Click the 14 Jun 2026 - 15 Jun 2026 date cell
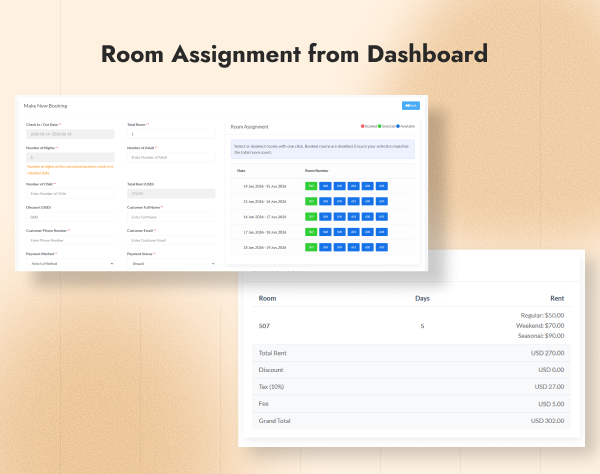Viewport: 600px width, 474px height. pyautogui.click(x=265, y=186)
